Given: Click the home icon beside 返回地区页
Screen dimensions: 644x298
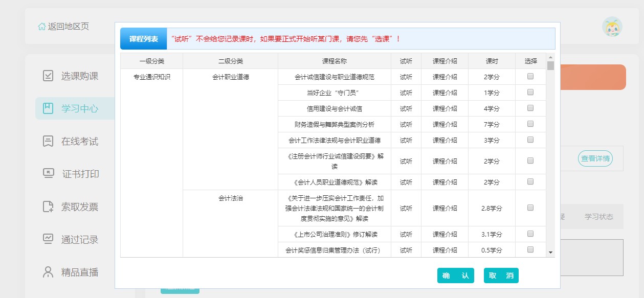Looking at the screenshot, I should click(42, 26).
